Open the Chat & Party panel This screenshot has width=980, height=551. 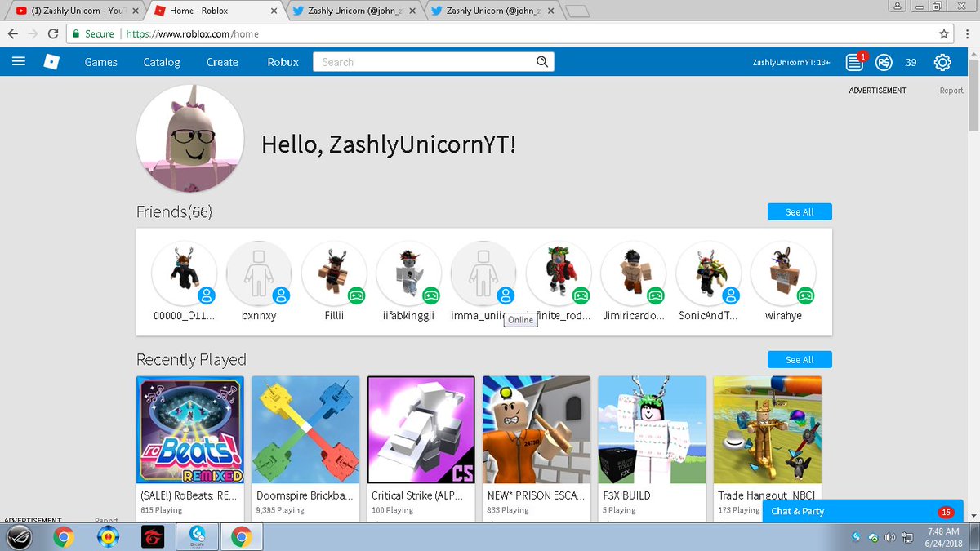[862, 512]
